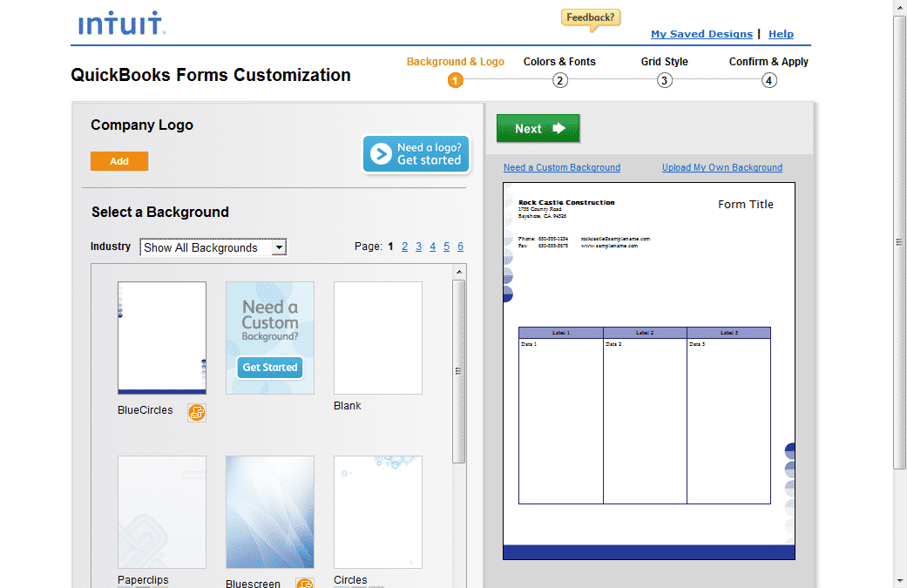This screenshot has width=907, height=588.
Task: Click step 1 circle for Background & Logo
Action: (x=455, y=80)
